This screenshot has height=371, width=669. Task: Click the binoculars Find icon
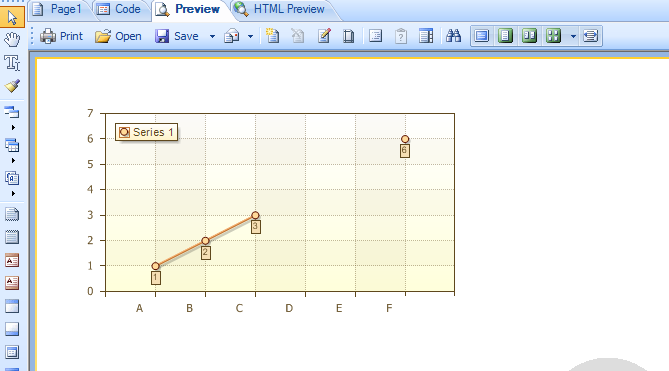(453, 36)
